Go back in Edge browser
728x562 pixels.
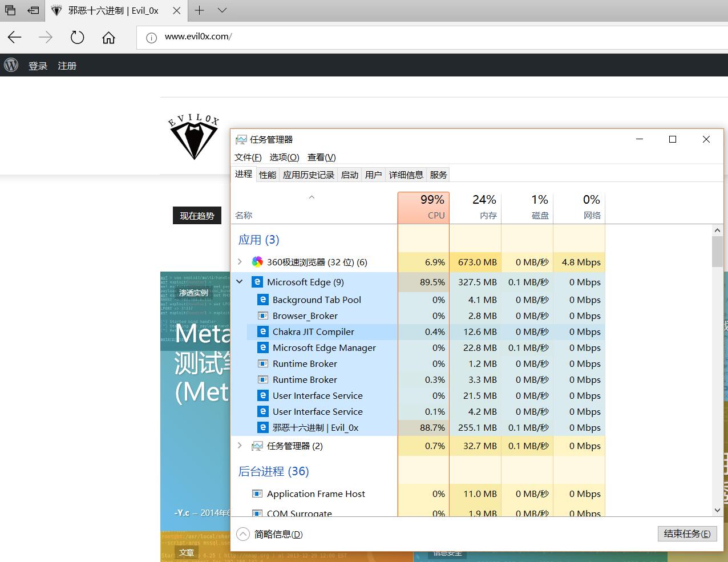pyautogui.click(x=14, y=38)
